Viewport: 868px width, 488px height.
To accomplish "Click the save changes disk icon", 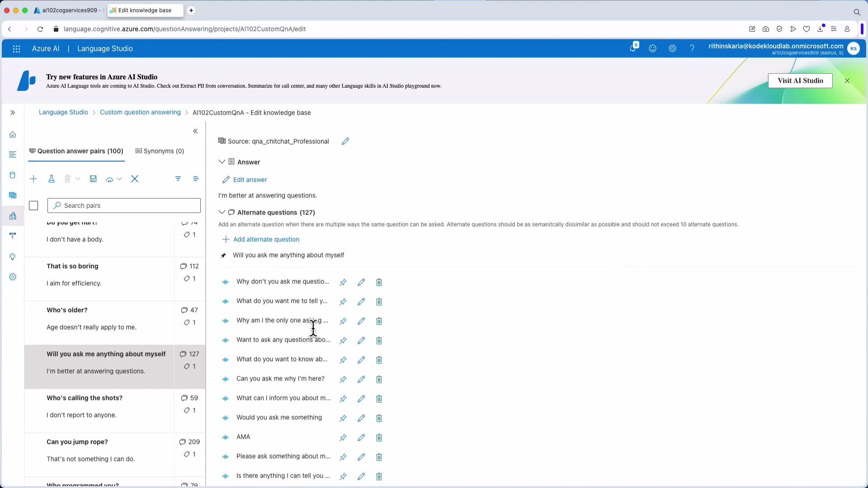I will pyautogui.click(x=93, y=178).
